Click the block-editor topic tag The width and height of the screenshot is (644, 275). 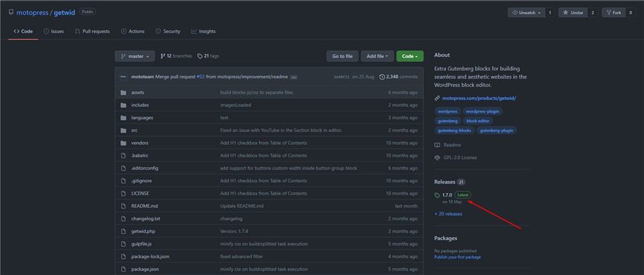click(478, 121)
